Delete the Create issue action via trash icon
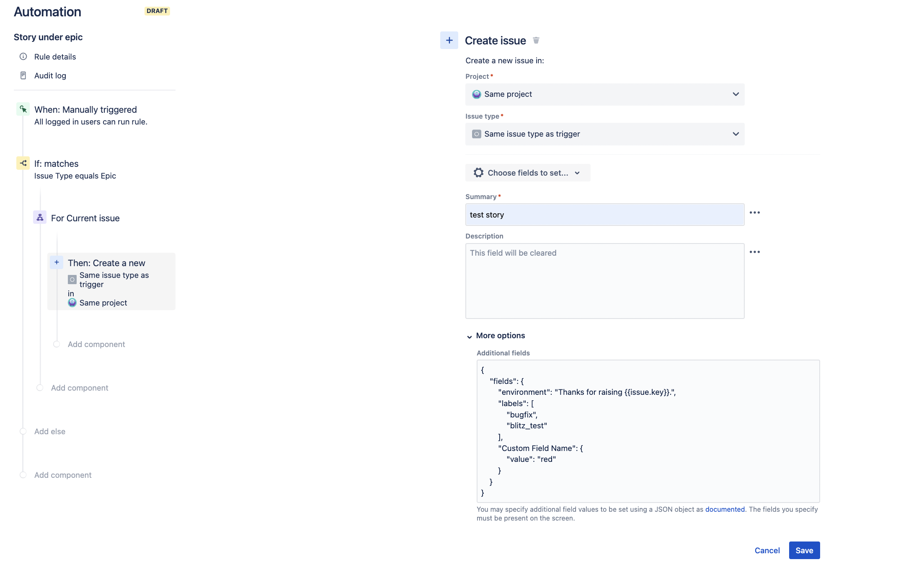Viewport: 924px width, 570px height. [537, 40]
